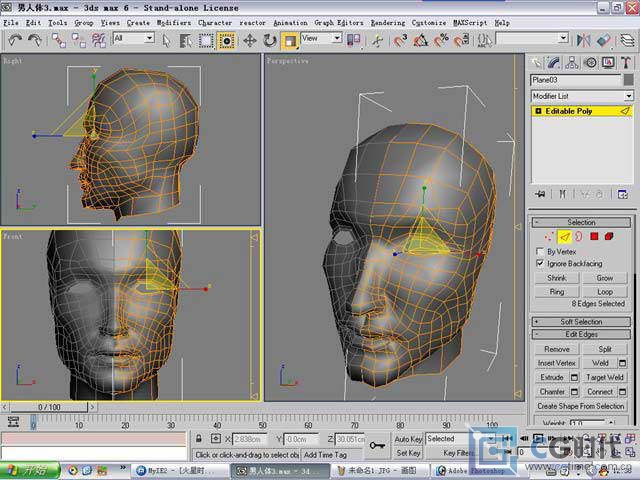
Task: Toggle the Window/Crossing selection mode
Action: [227, 40]
